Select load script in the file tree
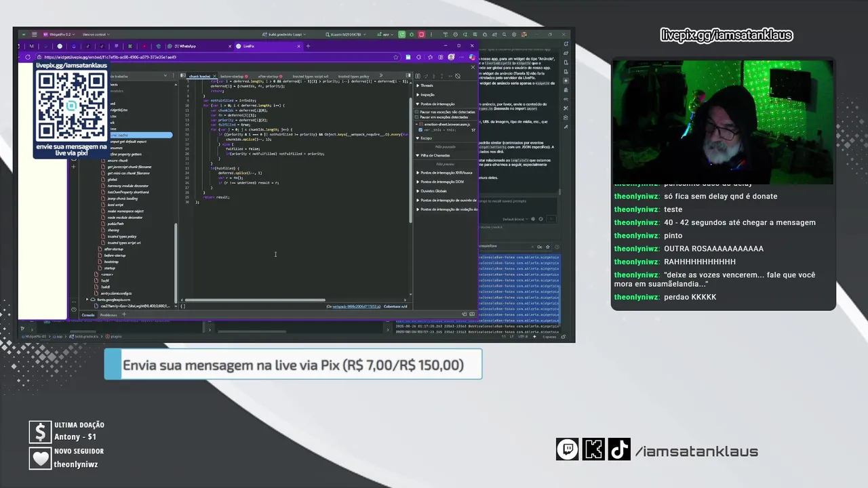 click(115, 205)
